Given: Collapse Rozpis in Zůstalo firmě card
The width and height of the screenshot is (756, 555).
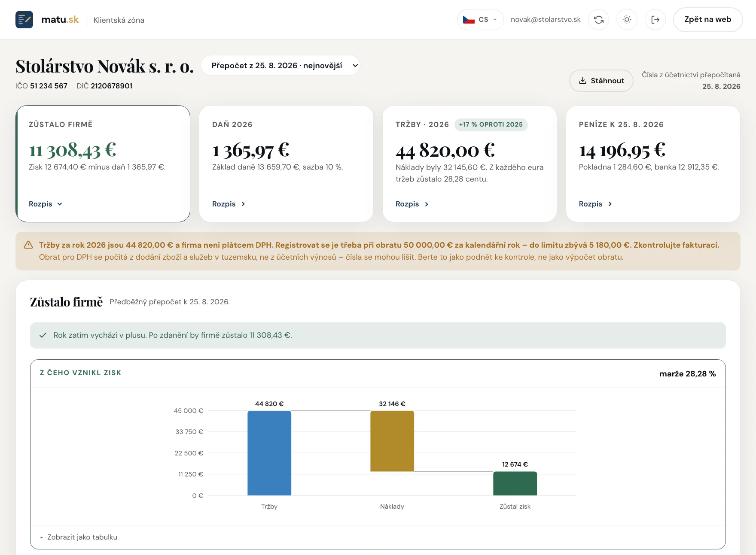Looking at the screenshot, I should pyautogui.click(x=46, y=204).
